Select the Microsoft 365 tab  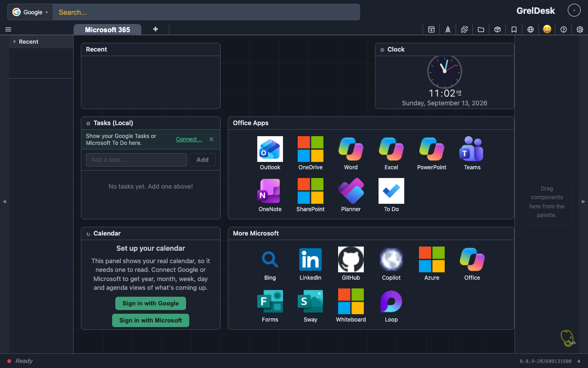tap(107, 29)
